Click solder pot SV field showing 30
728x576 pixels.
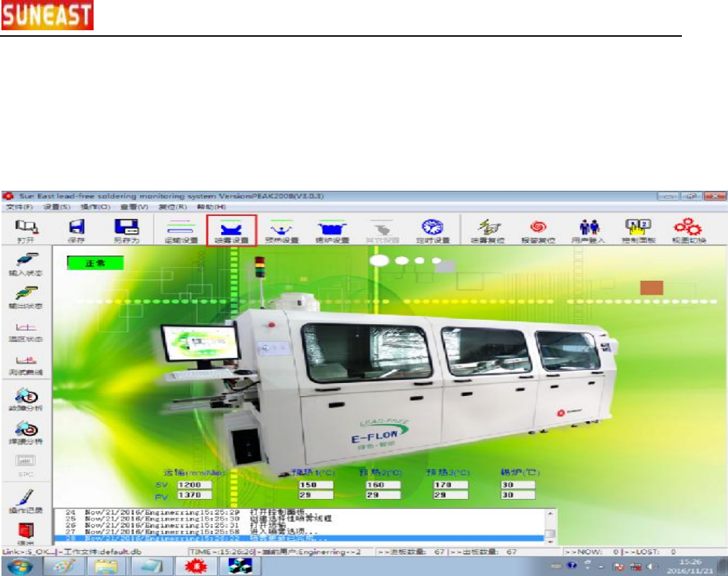click(x=518, y=485)
